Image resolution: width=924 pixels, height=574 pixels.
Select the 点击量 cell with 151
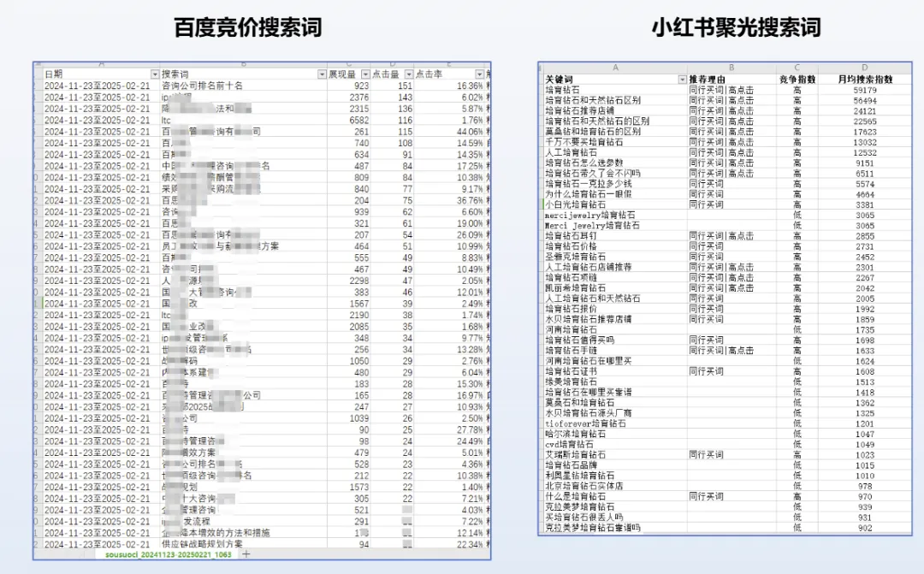coord(392,86)
